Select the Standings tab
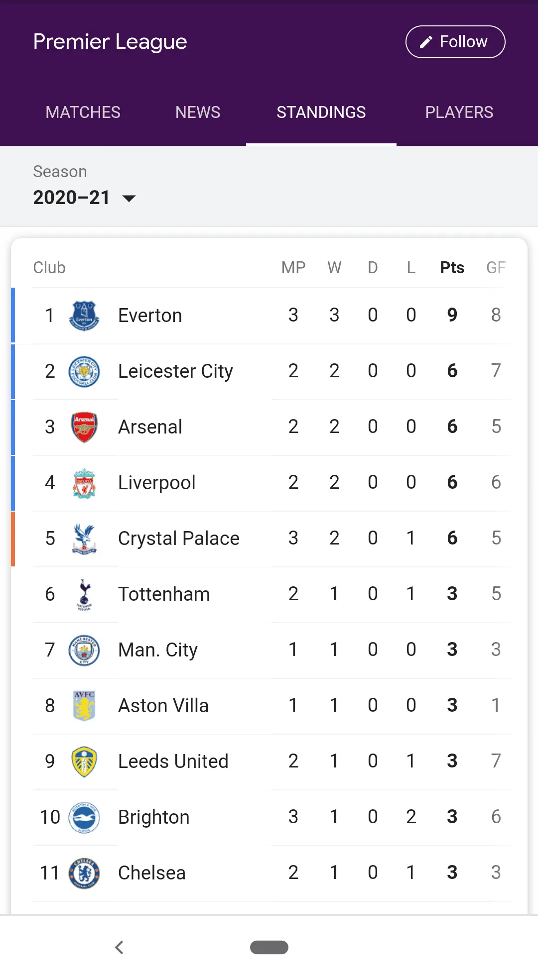The height and width of the screenshot is (980, 538). coord(321,112)
